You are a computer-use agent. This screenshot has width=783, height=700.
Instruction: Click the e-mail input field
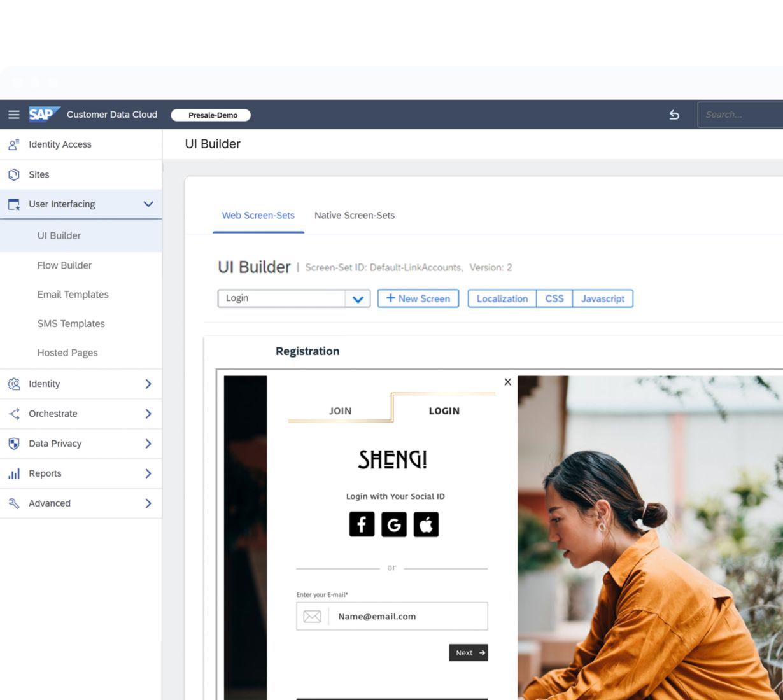tap(407, 616)
